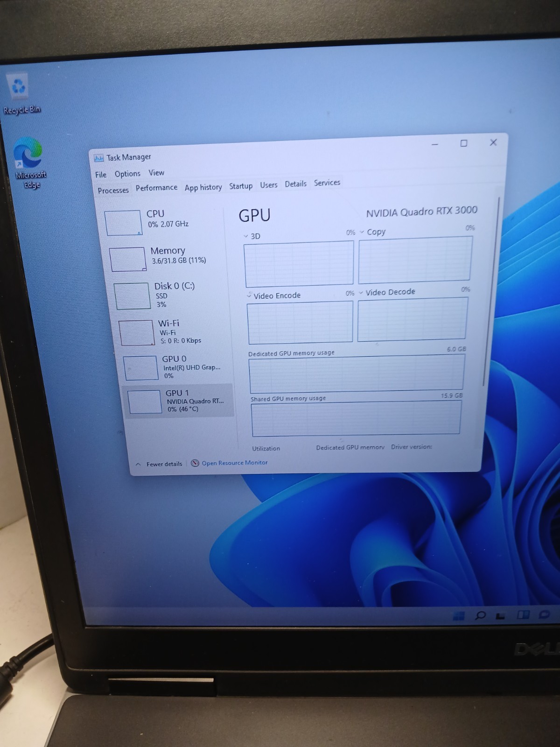Open the Copy engine graph dropdown
560x747 pixels.
[x=362, y=232]
